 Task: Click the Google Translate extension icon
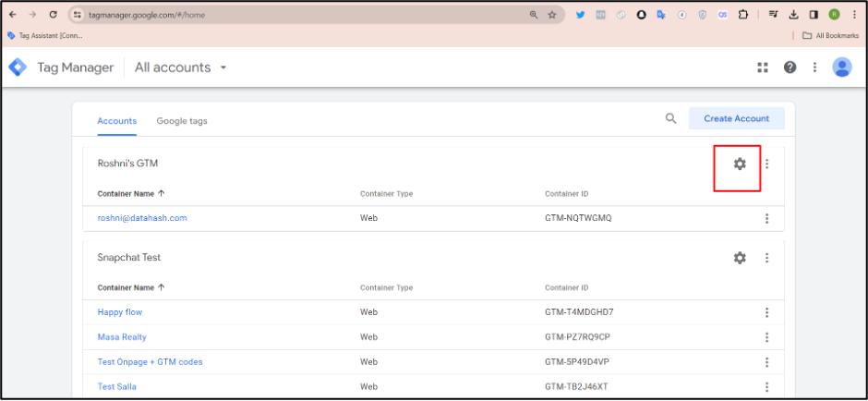click(x=661, y=15)
